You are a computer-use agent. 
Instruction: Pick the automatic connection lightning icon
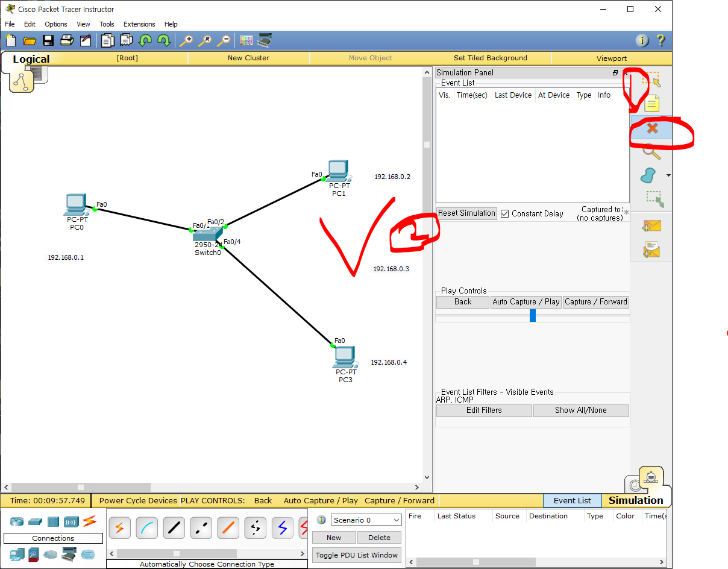pos(119,528)
